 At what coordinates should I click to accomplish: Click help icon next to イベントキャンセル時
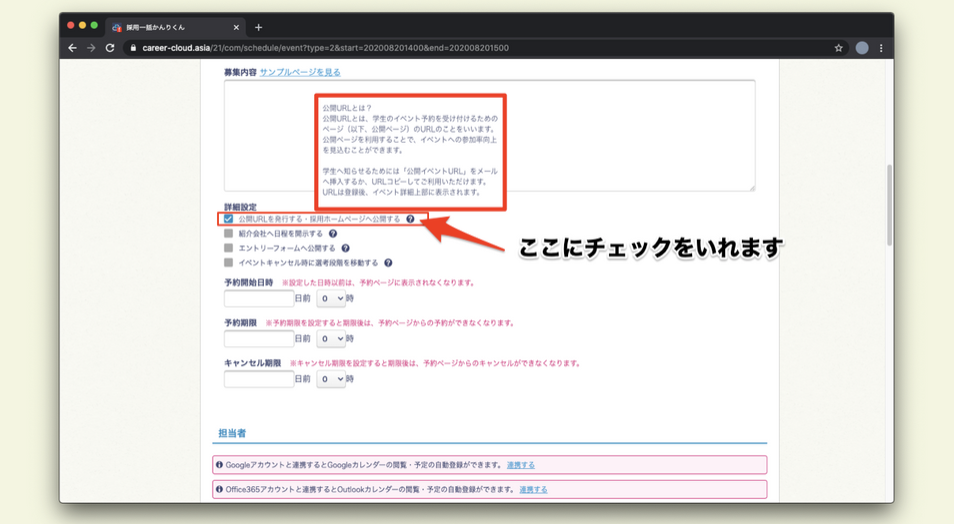388,262
